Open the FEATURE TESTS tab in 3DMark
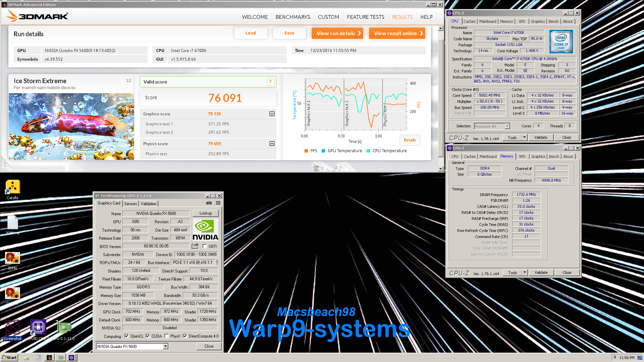Screen dimensions: 644x362 [366, 17]
